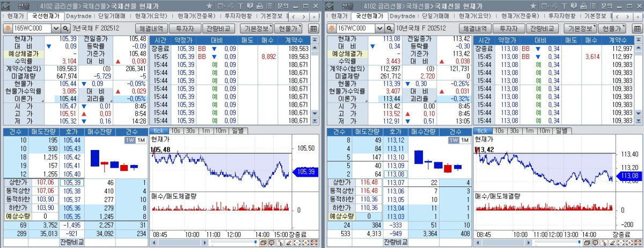The width and height of the screenshot is (644, 248).
Task: Click 잔량비교 at bottom of right order book
Action: click(394, 242)
